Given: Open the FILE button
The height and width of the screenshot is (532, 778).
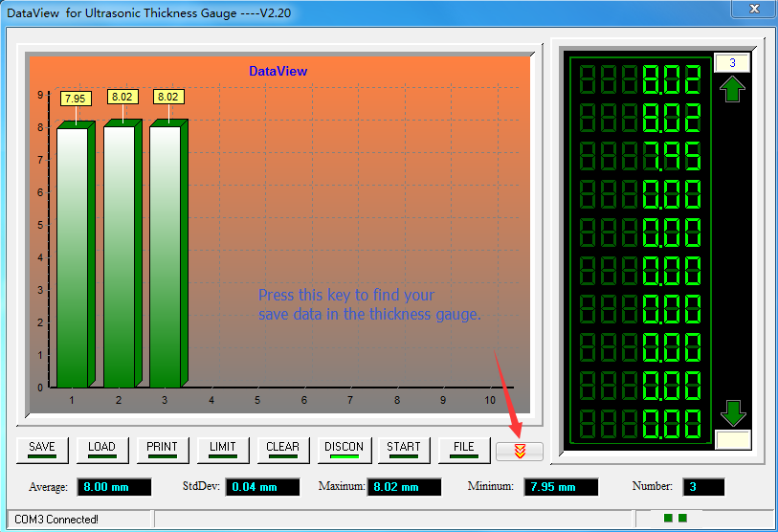Looking at the screenshot, I should pyautogui.click(x=464, y=450).
